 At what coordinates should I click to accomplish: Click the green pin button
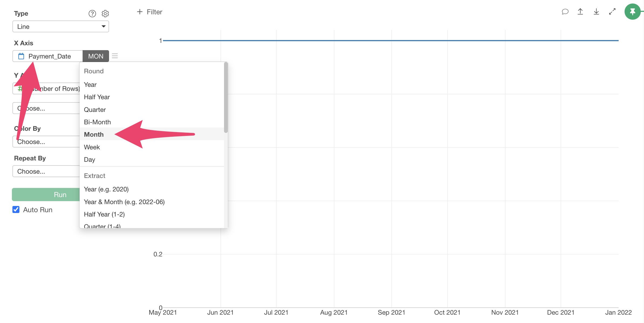632,12
